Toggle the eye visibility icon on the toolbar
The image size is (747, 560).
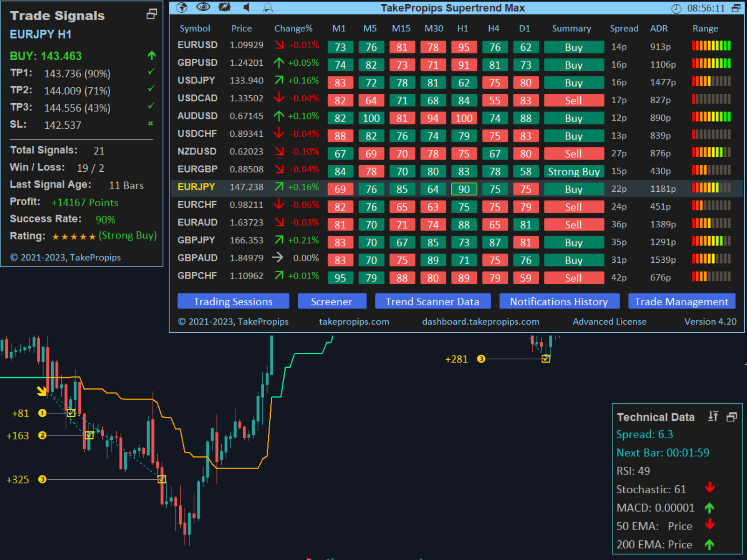(x=203, y=7)
